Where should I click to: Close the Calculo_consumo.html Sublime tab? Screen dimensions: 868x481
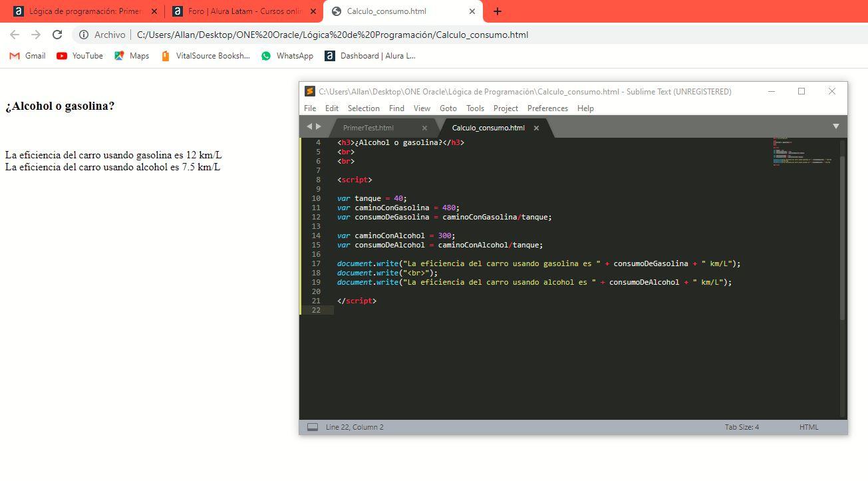coord(536,128)
